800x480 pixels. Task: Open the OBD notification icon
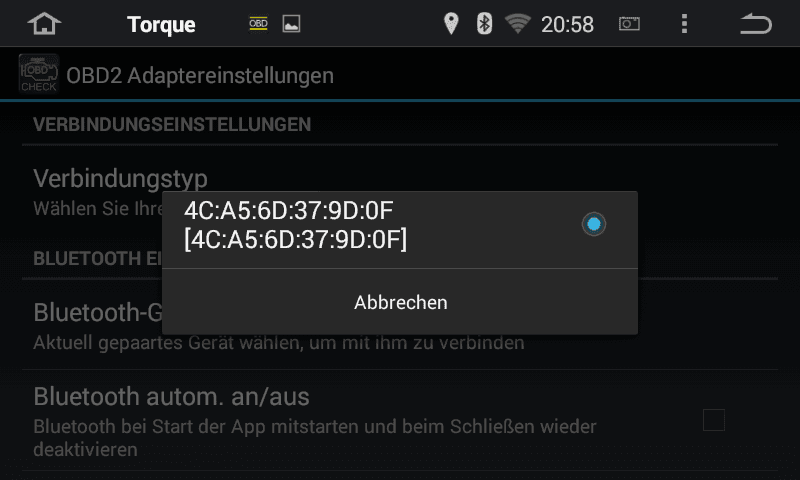pyautogui.click(x=258, y=23)
